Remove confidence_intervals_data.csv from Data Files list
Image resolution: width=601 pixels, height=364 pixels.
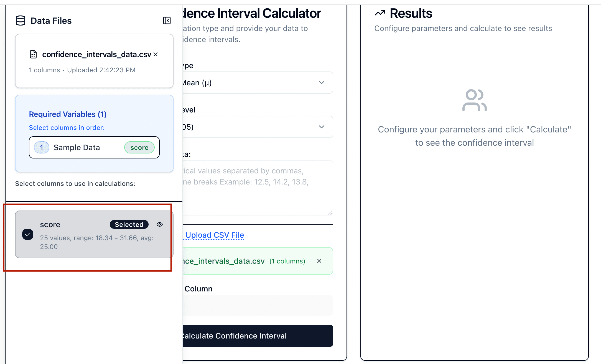pos(156,54)
